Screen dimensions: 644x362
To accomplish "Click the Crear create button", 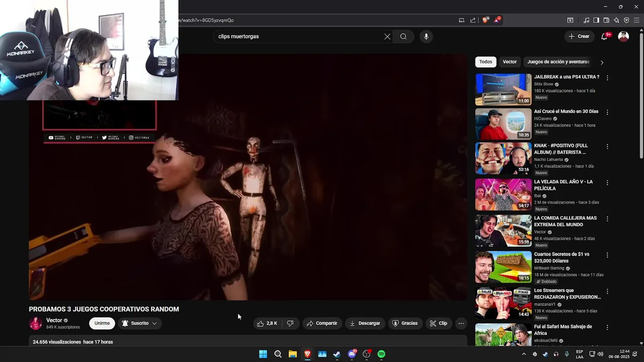I will (579, 36).
